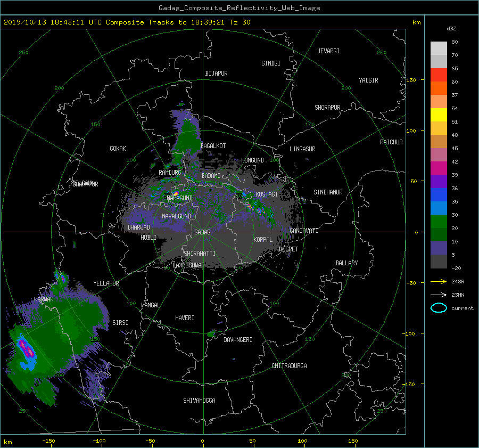The width and height of the screenshot is (479, 448).
Task: Click the GADAG radar center label
Action: click(x=203, y=232)
